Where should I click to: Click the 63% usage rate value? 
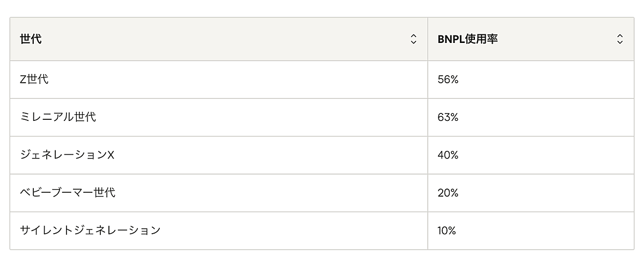448,117
